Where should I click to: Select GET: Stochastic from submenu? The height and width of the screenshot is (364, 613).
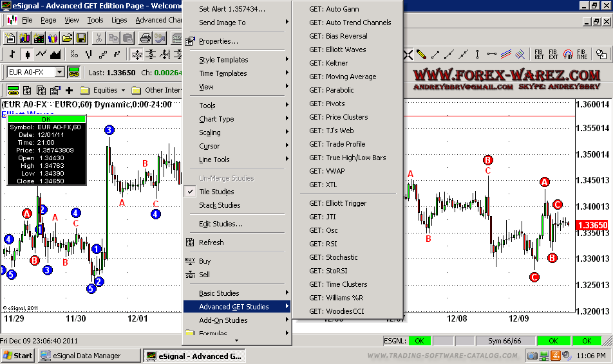[333, 257]
